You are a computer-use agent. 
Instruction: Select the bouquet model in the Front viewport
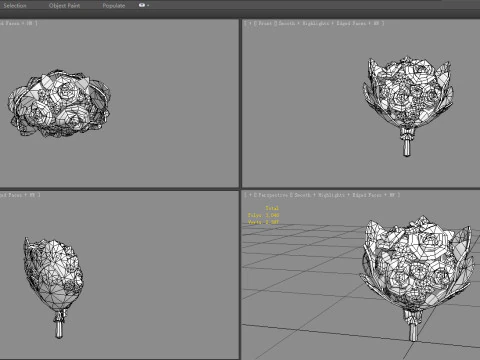coord(408,105)
